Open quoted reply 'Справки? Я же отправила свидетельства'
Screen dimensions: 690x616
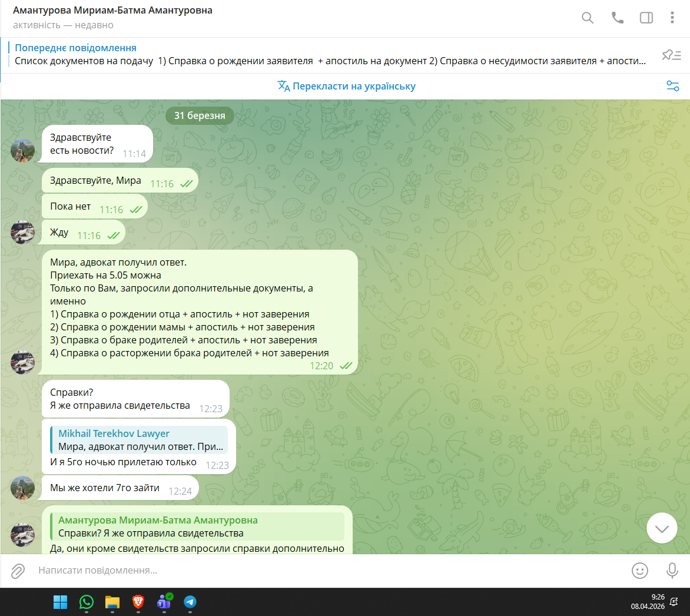(x=197, y=526)
